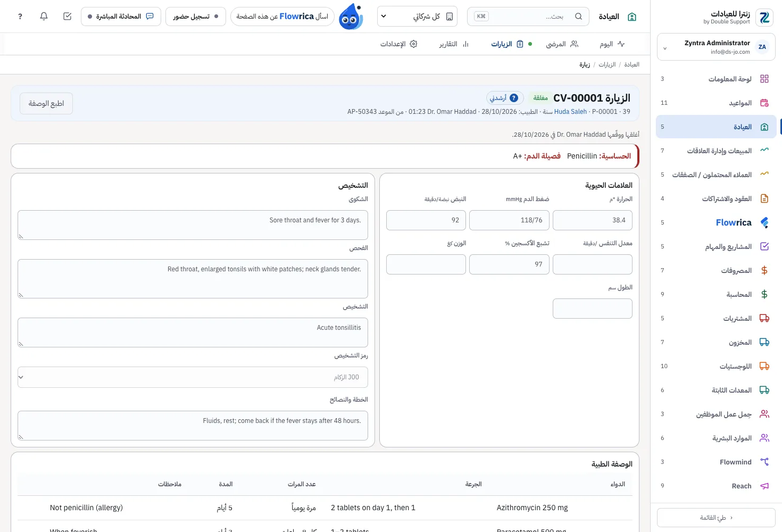This screenshot has width=782, height=532.
Task: Click the temperature field showing 38.4
Action: tap(593, 220)
